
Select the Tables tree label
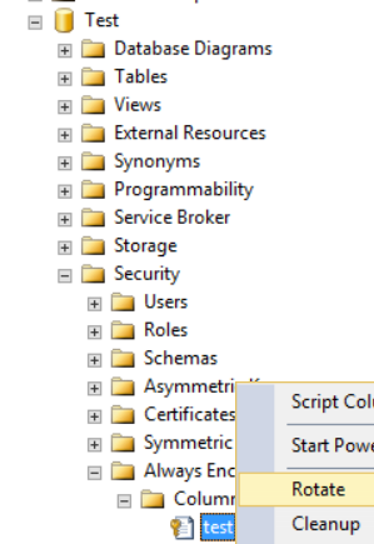pos(141,76)
